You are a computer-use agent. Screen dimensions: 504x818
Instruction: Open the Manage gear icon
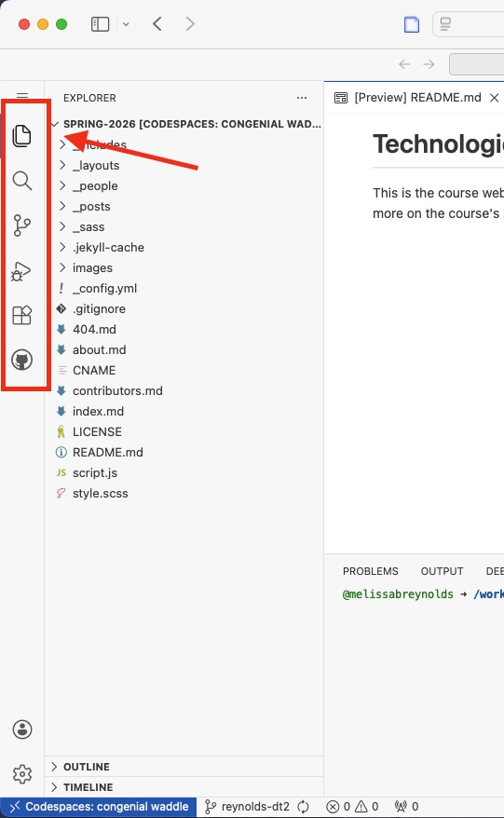point(22,774)
